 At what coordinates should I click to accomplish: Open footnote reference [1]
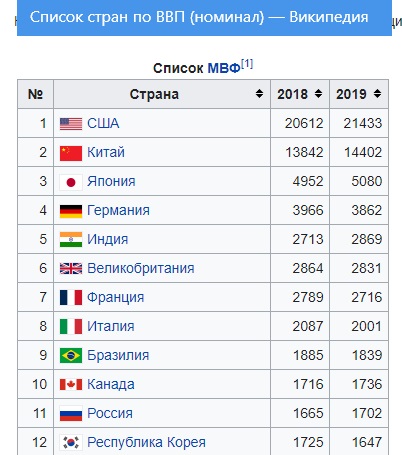point(247,64)
